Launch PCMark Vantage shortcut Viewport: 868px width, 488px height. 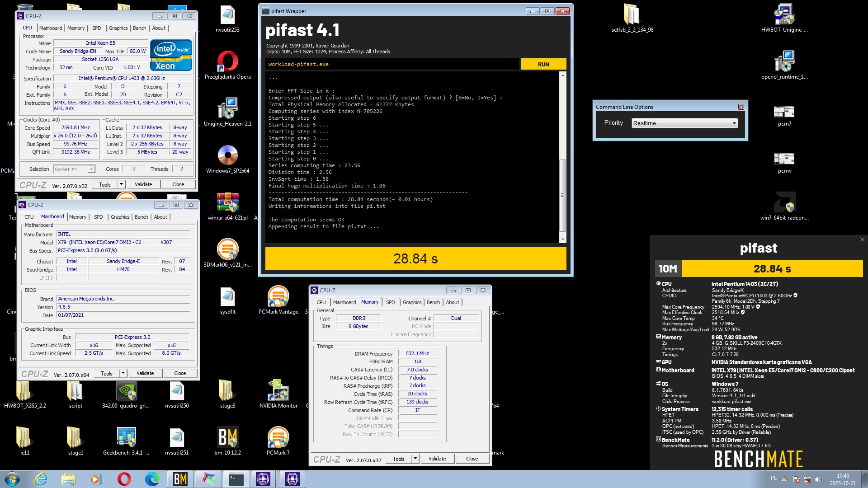(278, 300)
